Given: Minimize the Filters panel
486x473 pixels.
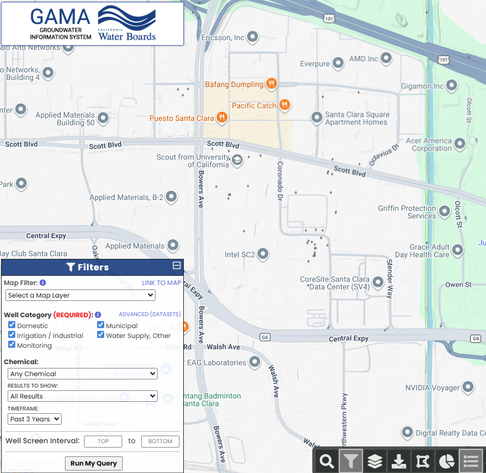Looking at the screenshot, I should (x=177, y=265).
